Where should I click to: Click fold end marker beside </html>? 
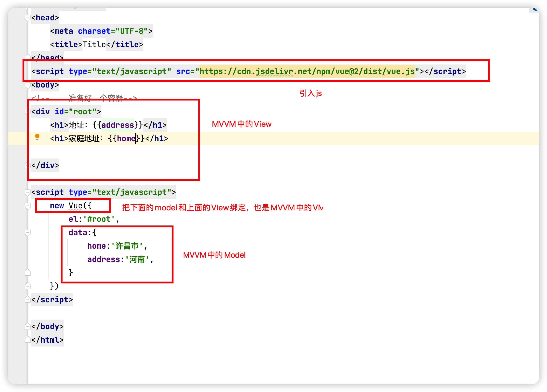coord(28,340)
